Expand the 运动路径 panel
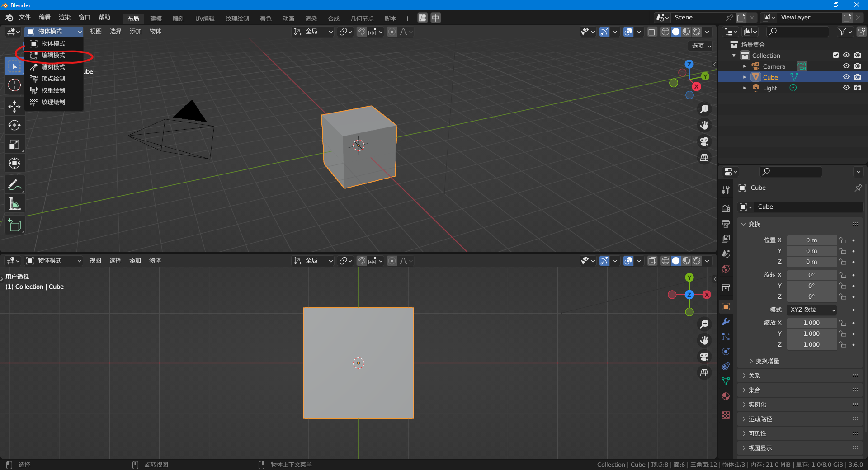 tap(800, 419)
